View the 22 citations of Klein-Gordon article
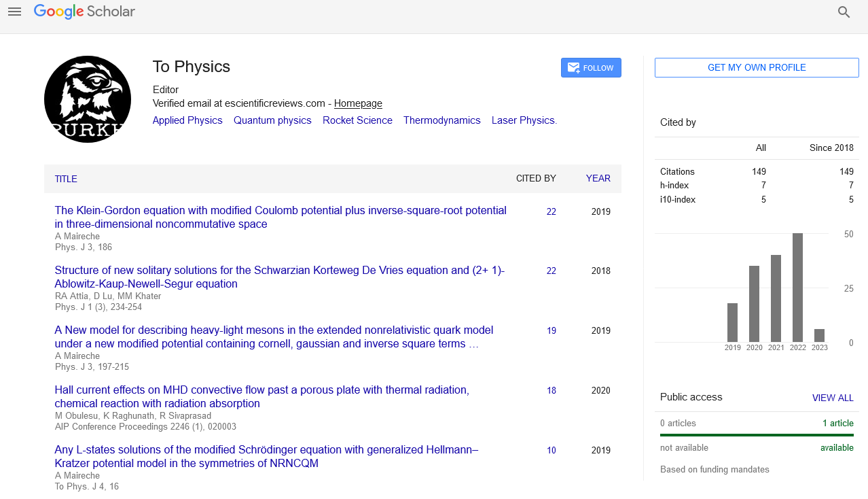Screen dimensions: 868x499 [551, 211]
